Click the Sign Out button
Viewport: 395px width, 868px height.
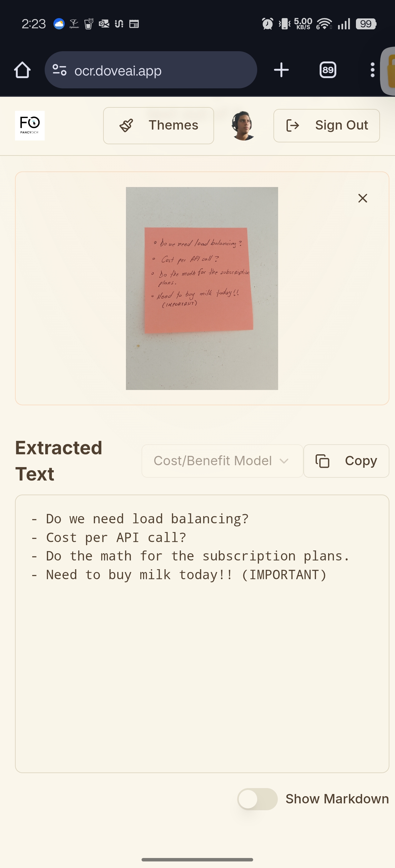[327, 125]
